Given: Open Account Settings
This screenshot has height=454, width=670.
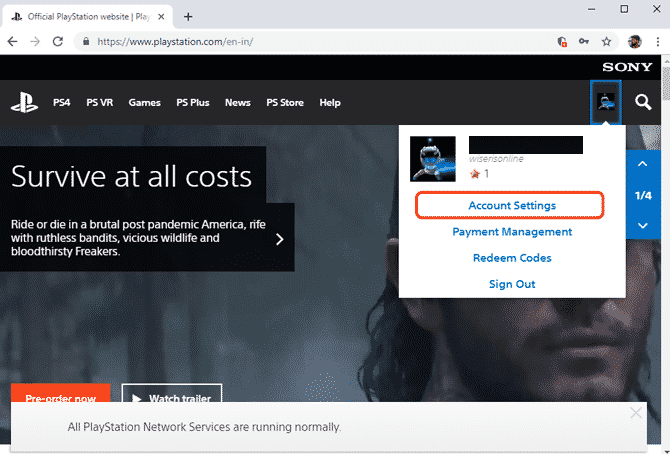Looking at the screenshot, I should (512, 206).
